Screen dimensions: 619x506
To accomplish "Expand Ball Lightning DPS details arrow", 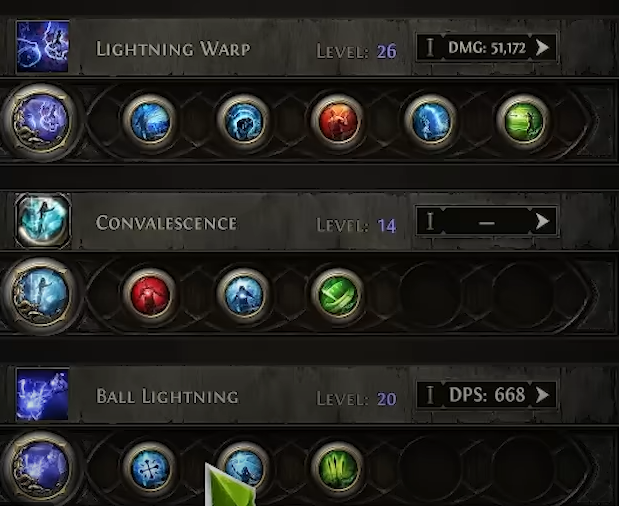I will pos(542,395).
